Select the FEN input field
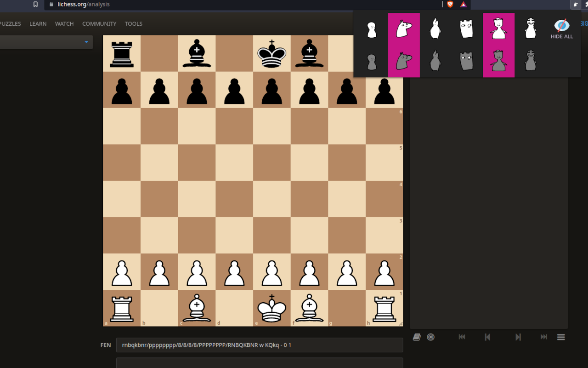Screen dimensions: 588x368 click(x=259, y=345)
